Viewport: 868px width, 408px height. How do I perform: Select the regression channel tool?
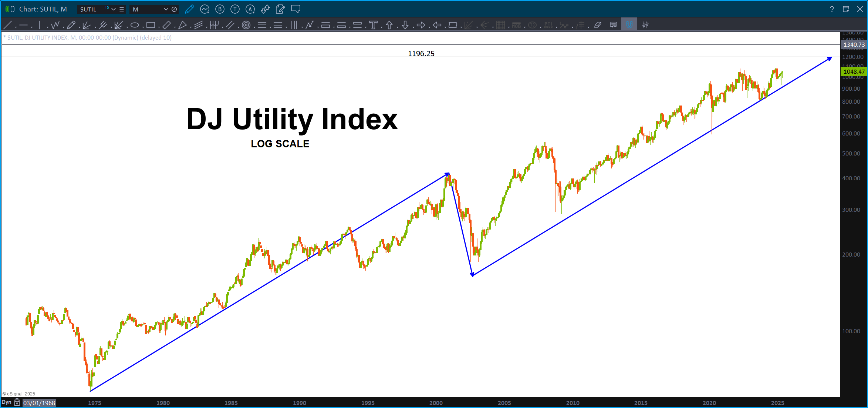198,25
